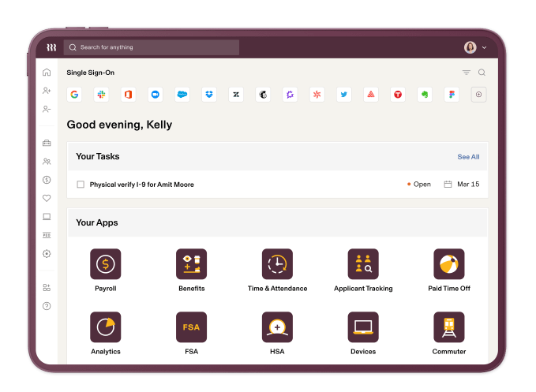Launch Dropbox from Single Sign-On

(x=208, y=95)
